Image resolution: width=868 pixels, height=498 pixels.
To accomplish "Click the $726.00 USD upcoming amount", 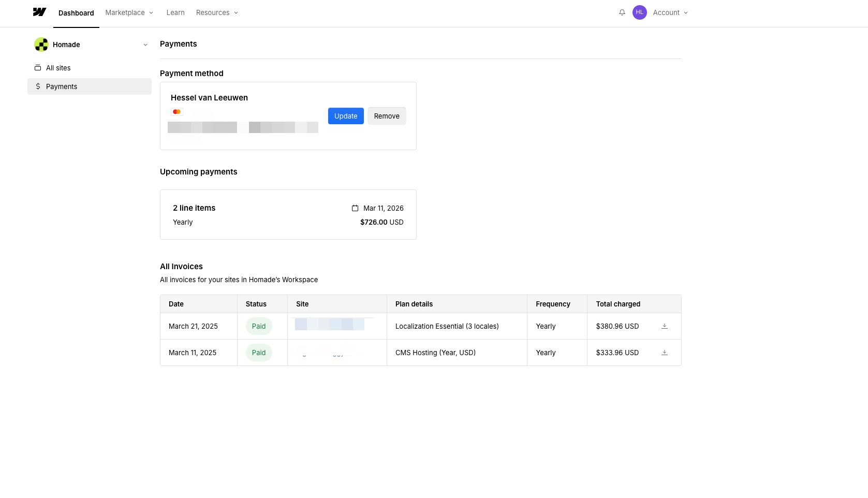I will 382,222.
